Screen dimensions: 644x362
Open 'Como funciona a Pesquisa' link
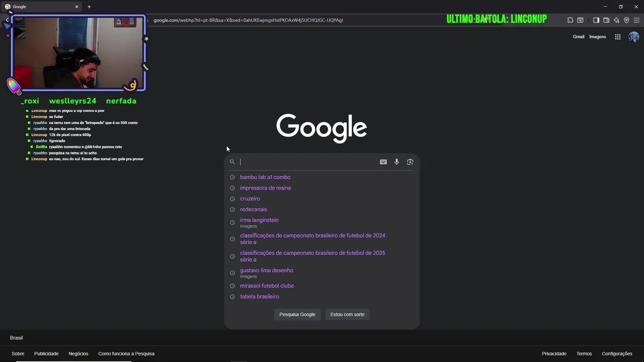click(x=126, y=353)
